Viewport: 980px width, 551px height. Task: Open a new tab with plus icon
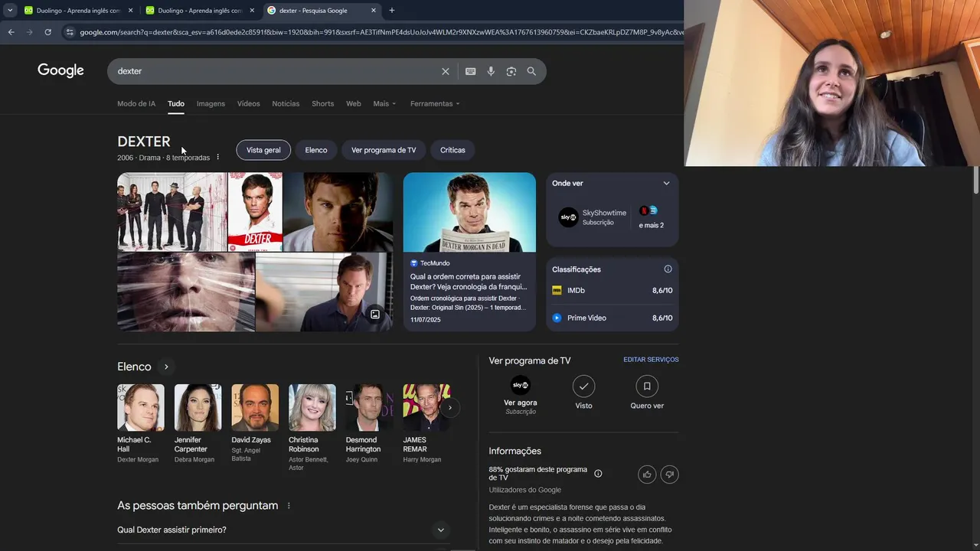tap(392, 11)
